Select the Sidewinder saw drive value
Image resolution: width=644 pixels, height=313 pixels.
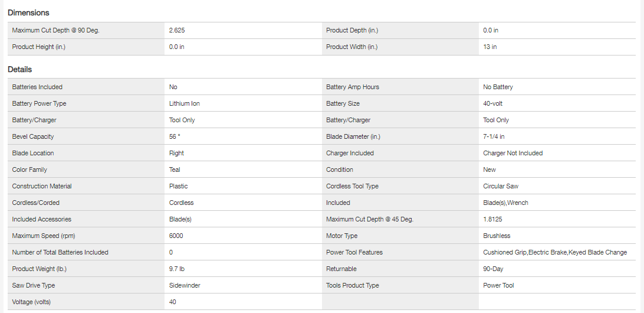[x=185, y=285]
